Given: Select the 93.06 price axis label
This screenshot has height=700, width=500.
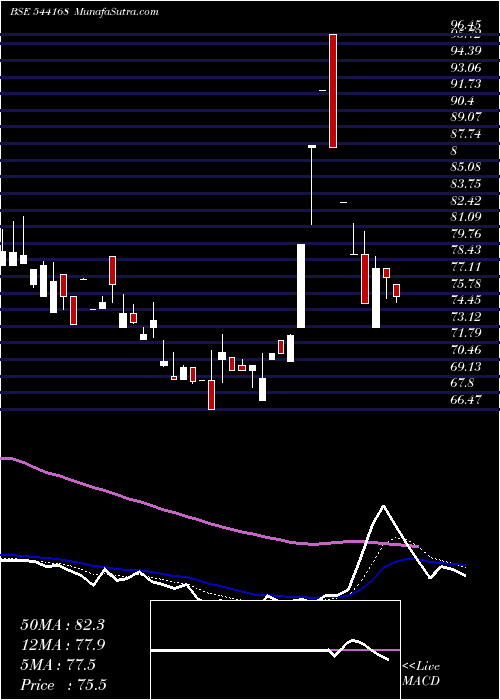Looking at the screenshot, I should 465,68.
